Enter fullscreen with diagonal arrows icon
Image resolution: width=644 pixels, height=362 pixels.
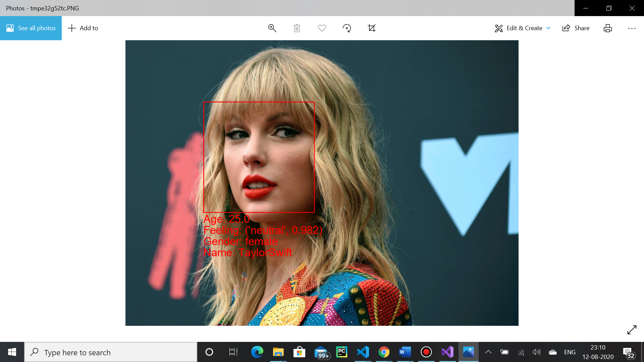pos(632,330)
